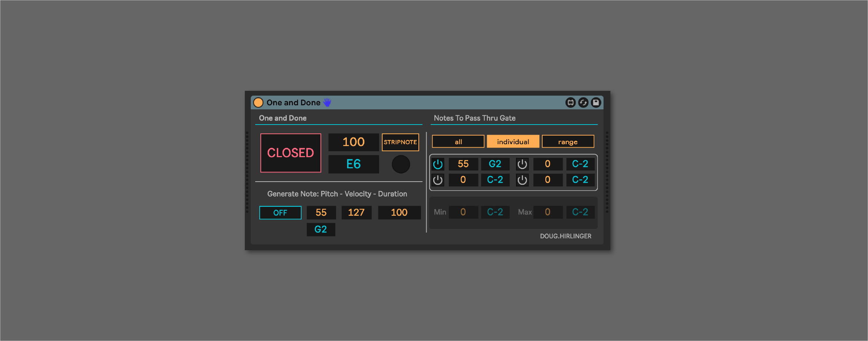The height and width of the screenshot is (341, 868).
Task: Click the hot-swap preset icon
Action: (583, 103)
